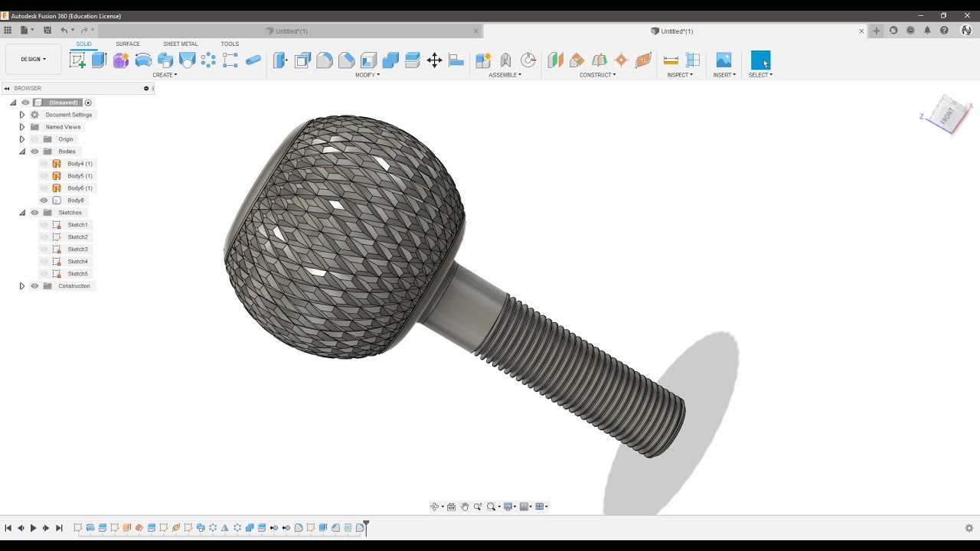Viewport: 980px width, 551px height.
Task: Expand the Origin folder
Action: (x=22, y=139)
